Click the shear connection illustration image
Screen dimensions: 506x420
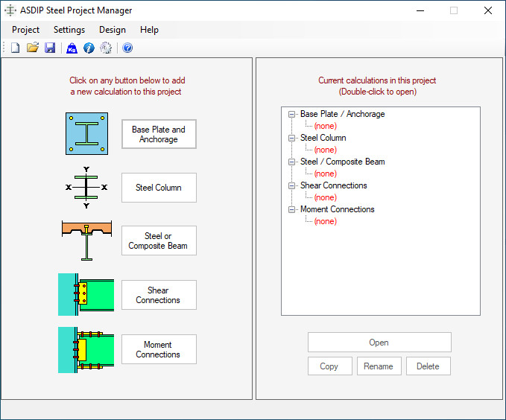(86, 294)
